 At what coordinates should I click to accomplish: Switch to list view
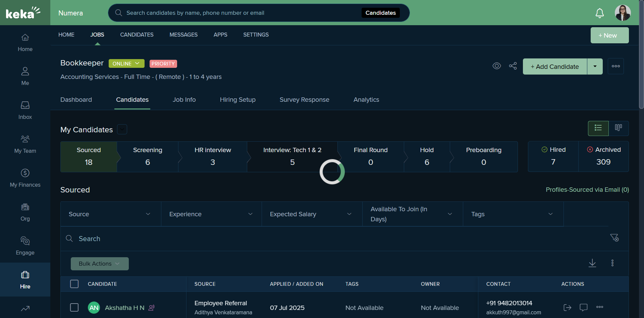[598, 128]
